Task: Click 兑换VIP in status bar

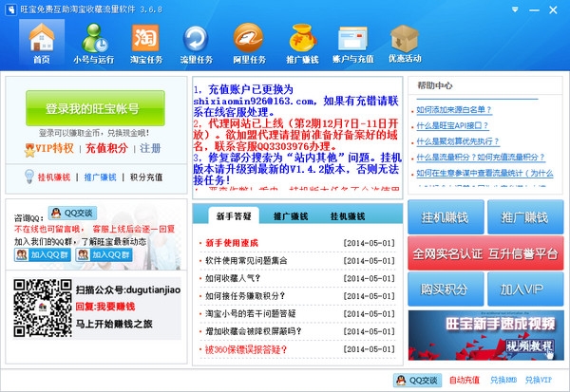Action: pos(539,380)
